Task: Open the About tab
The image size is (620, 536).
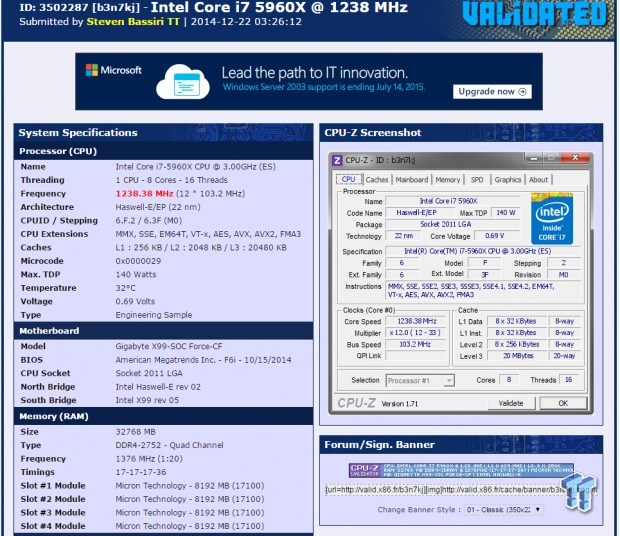Action: 538,179
